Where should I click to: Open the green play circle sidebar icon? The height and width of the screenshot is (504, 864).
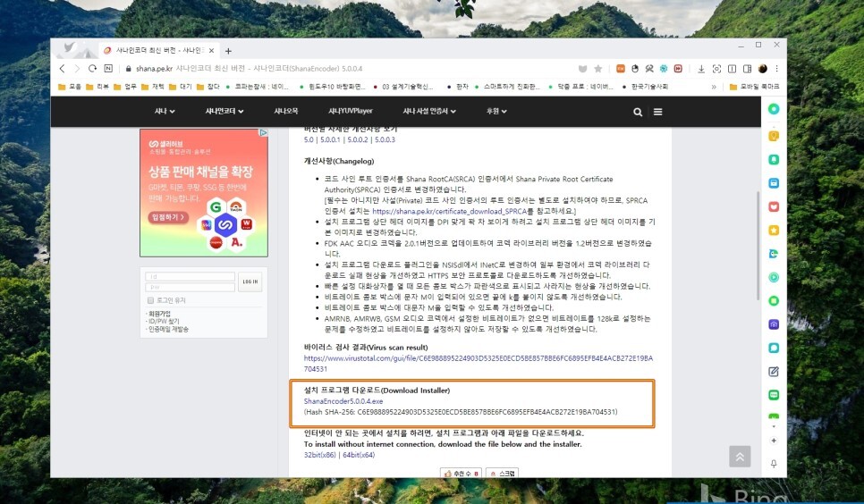774,277
